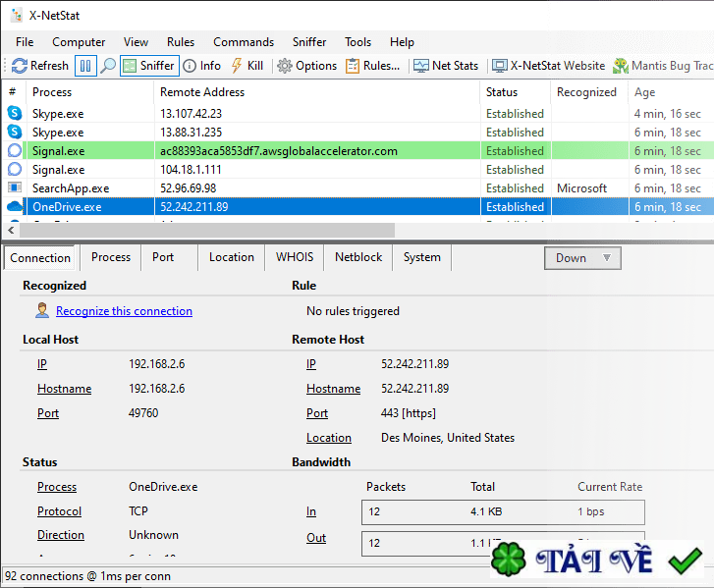Switch to the Netblock tab

(x=358, y=257)
